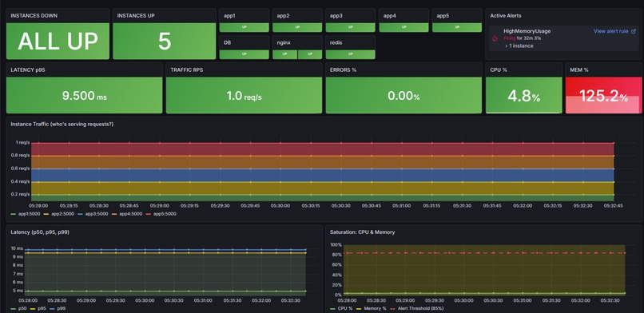This screenshot has height=313, width=644.
Task: Click the app2 panel title
Action: click(283, 16)
